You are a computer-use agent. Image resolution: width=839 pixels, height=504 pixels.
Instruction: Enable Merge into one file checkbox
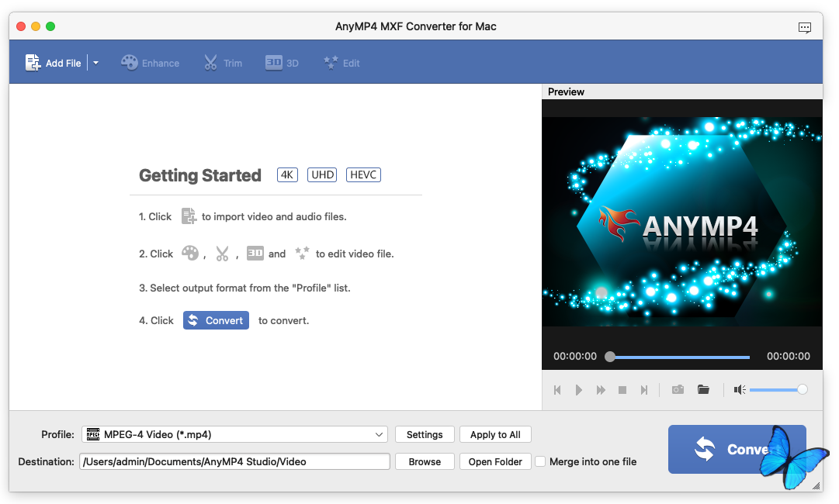(540, 461)
